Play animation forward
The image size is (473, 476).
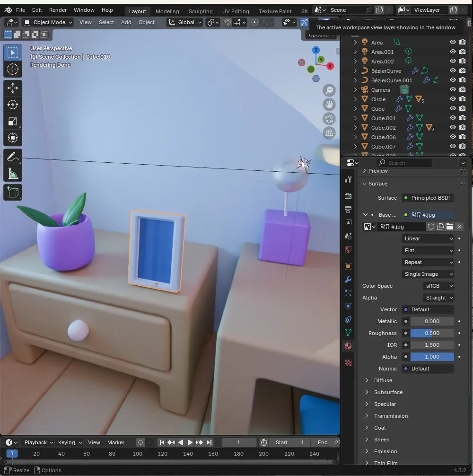click(190, 442)
